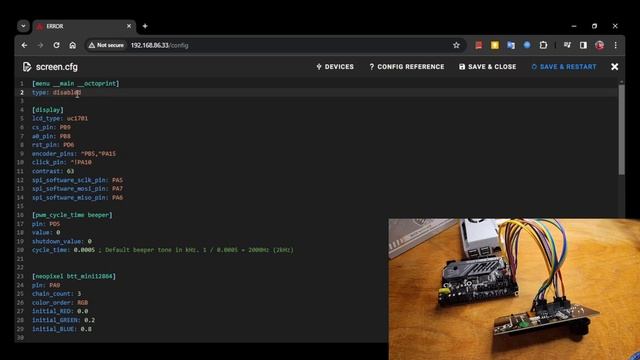The image size is (640, 360).
Task: Click the [neopixel btt_mini12864] header
Action: (x=74, y=276)
